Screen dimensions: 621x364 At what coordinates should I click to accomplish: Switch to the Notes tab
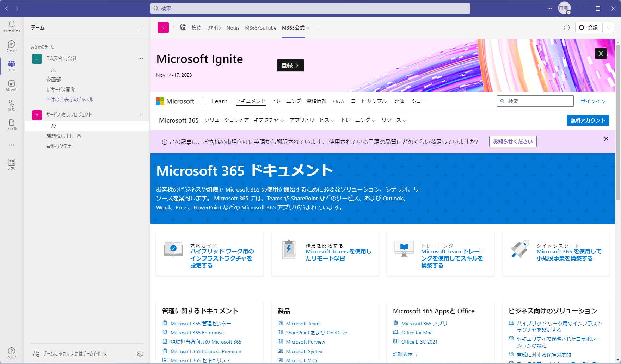[x=233, y=28]
